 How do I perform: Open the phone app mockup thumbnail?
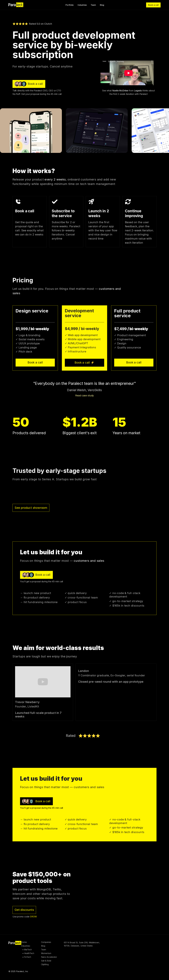pyautogui.click(x=31, y=130)
